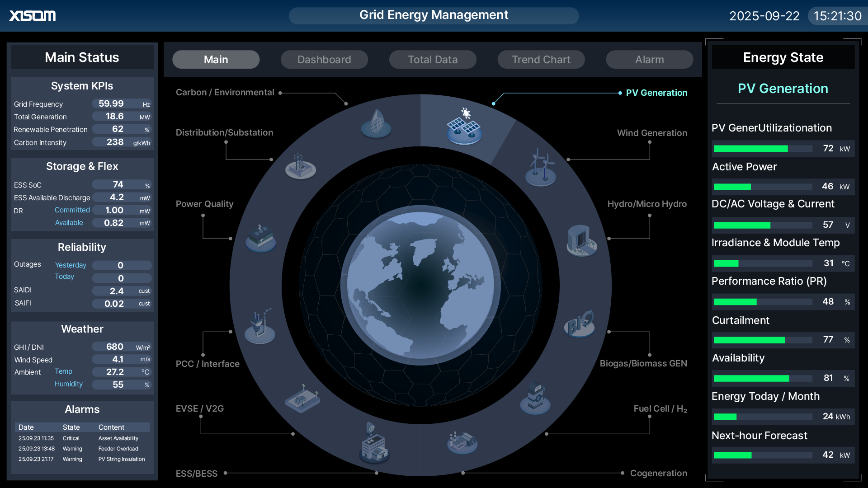This screenshot has height=488, width=868.
Task: Open the Trend Chart tab
Action: pyautogui.click(x=541, y=60)
